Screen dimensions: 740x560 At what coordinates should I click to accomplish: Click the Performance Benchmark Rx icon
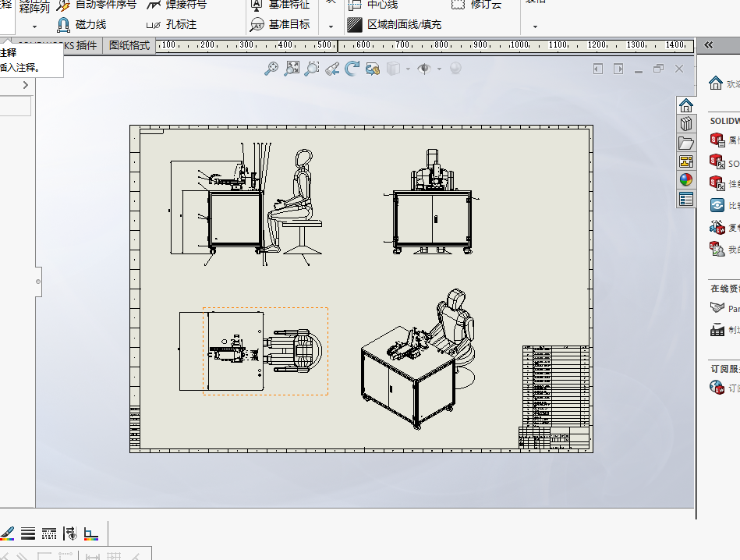tap(717, 183)
